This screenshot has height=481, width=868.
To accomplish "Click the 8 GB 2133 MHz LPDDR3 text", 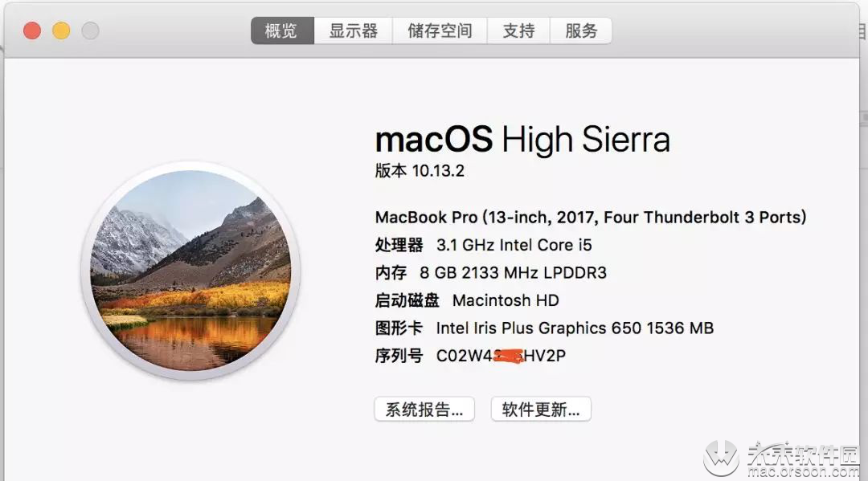I will pos(513,272).
